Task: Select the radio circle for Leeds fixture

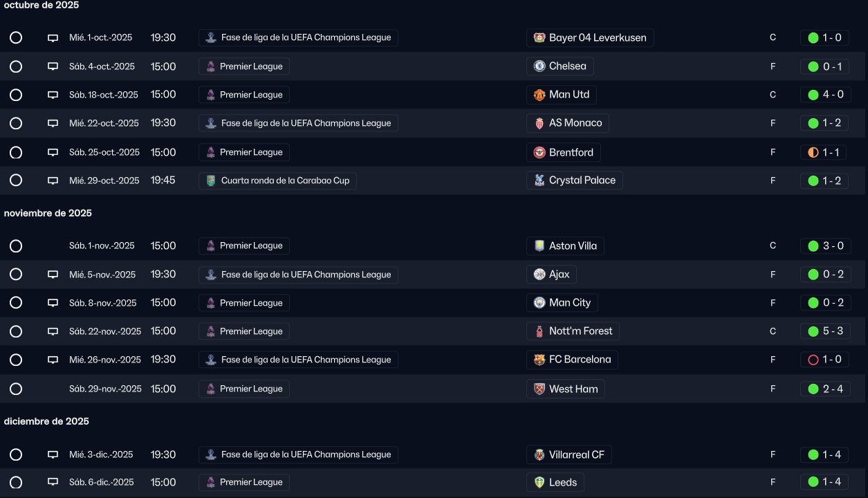Action: click(x=16, y=482)
